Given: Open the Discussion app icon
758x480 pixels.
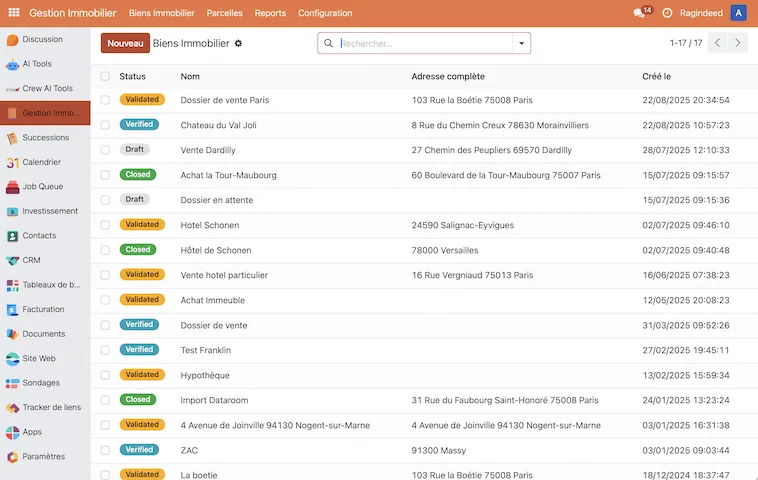Looking at the screenshot, I should [13, 40].
